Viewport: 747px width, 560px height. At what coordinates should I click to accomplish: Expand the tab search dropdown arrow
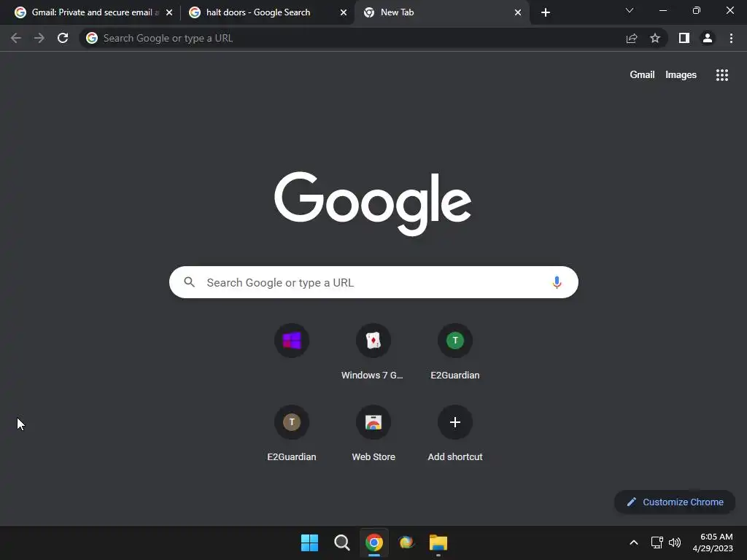(x=630, y=10)
